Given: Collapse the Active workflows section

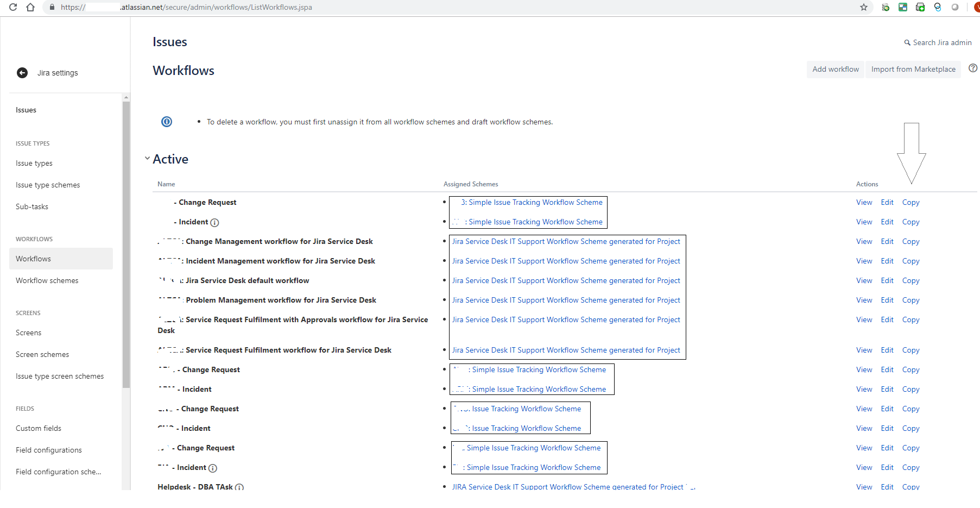Looking at the screenshot, I should coord(147,158).
